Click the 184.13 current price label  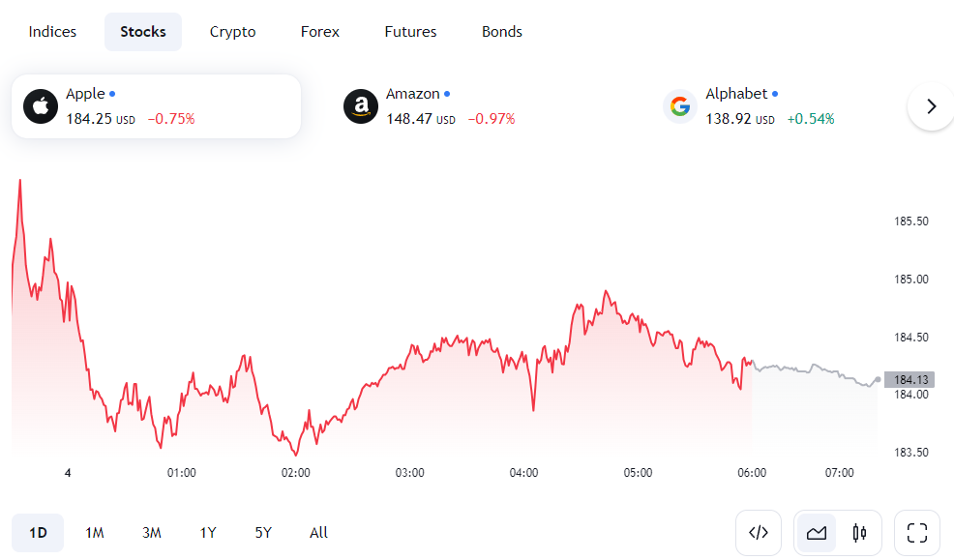click(912, 380)
